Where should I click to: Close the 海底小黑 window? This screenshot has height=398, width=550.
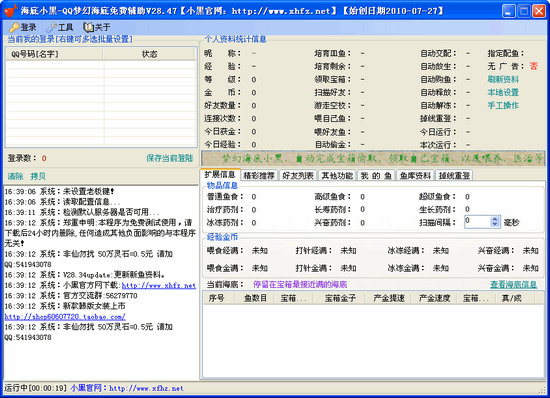click(x=539, y=11)
